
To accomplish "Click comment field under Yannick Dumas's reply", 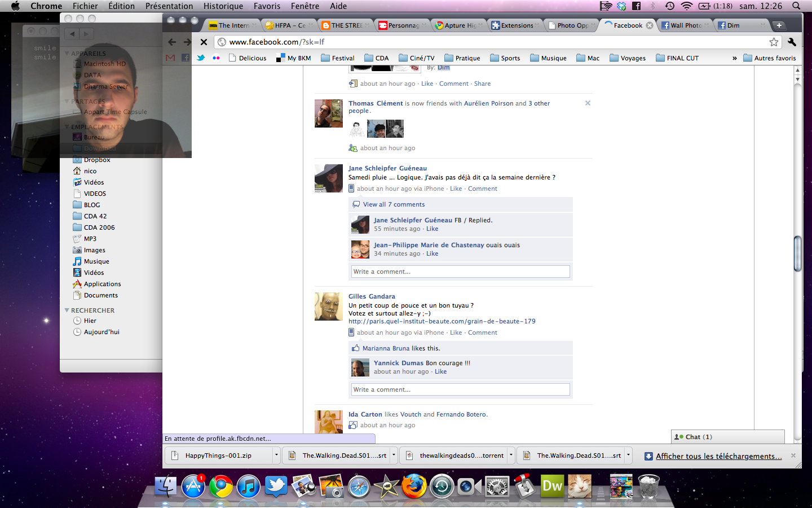I will click(460, 389).
